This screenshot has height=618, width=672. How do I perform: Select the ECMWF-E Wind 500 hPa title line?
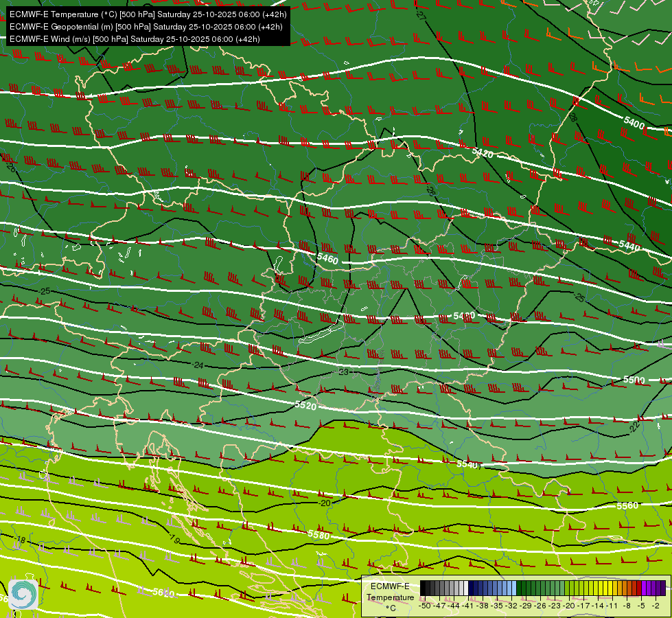(135, 39)
